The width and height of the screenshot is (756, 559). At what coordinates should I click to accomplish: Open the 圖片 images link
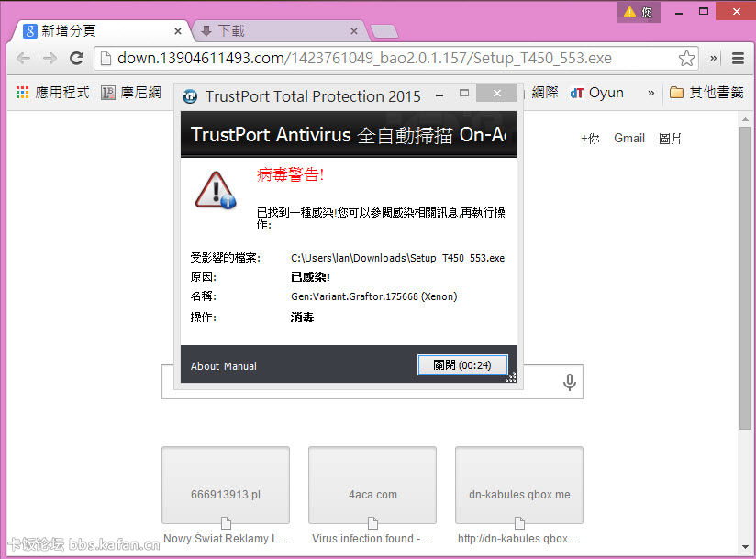coord(670,139)
